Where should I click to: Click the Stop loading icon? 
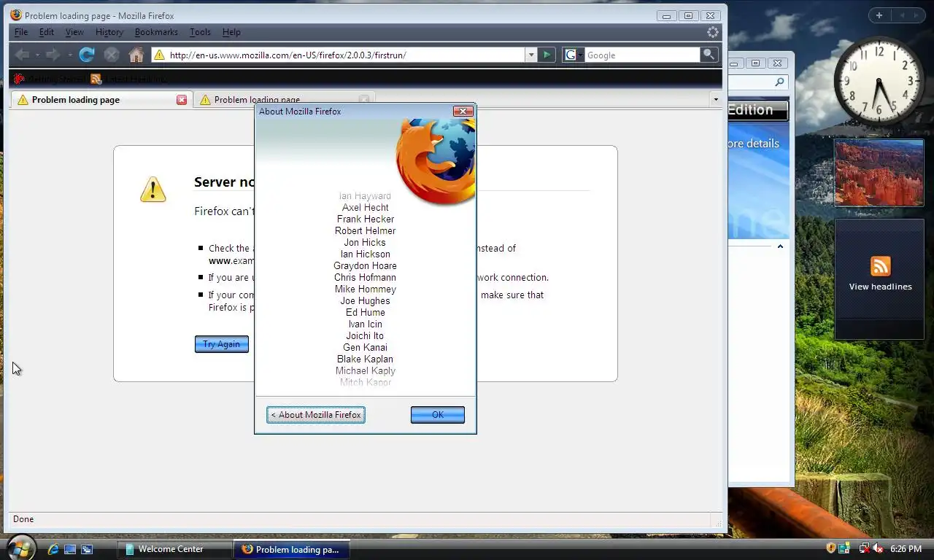[111, 55]
